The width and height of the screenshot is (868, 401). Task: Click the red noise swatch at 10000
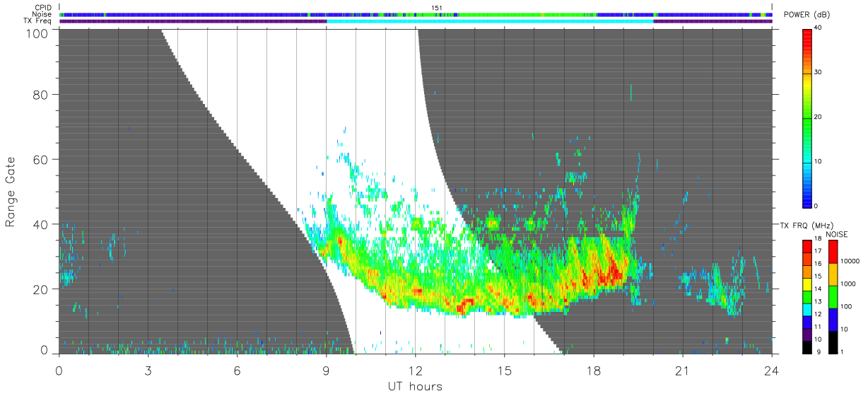pos(832,252)
